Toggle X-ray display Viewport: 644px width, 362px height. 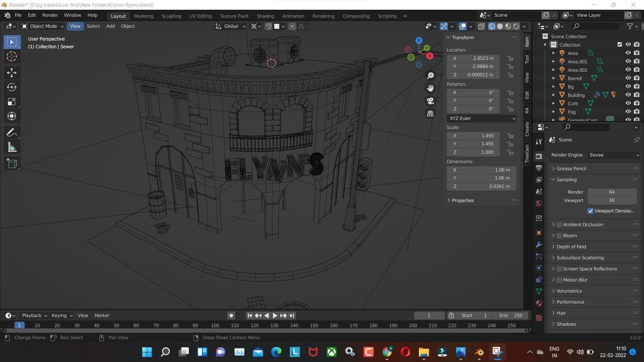[481, 26]
